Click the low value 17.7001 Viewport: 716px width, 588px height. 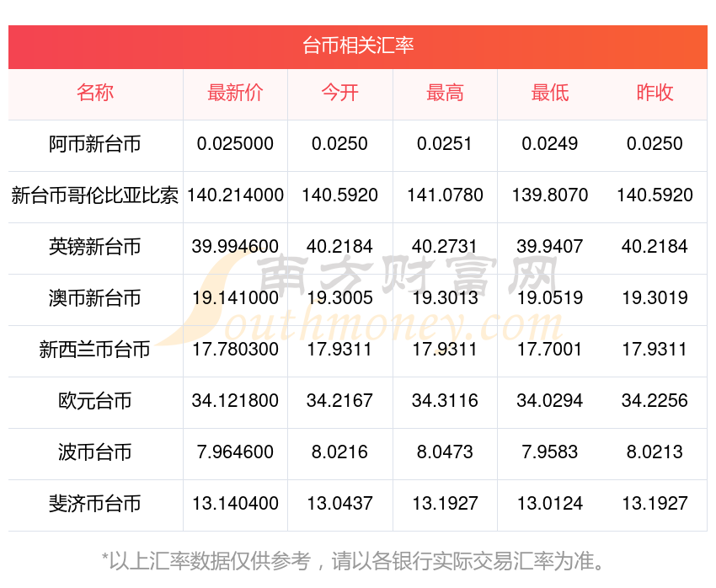pyautogui.click(x=550, y=350)
